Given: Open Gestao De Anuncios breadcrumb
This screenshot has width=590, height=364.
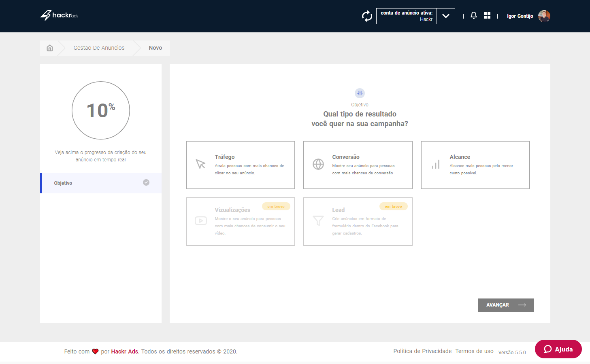Looking at the screenshot, I should click(x=99, y=48).
